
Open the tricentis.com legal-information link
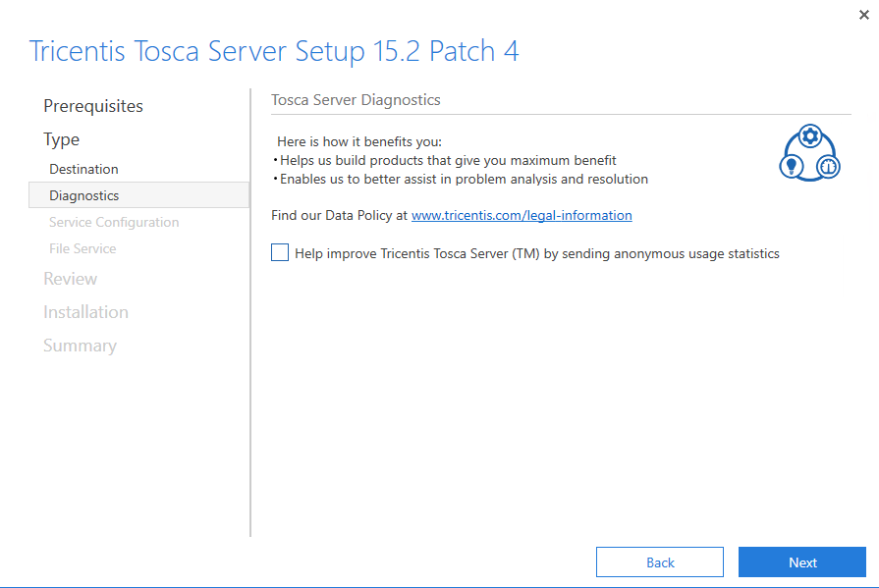(522, 215)
